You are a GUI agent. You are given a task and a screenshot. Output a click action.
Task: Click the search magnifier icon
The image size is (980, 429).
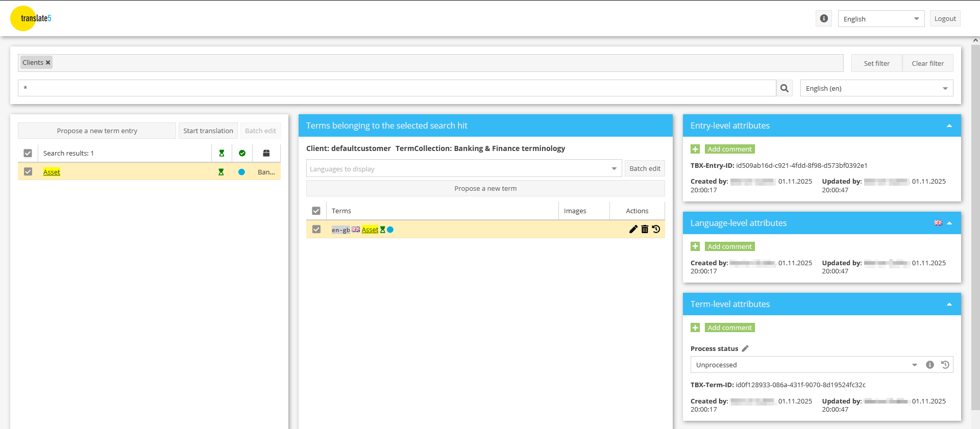pyautogui.click(x=785, y=88)
